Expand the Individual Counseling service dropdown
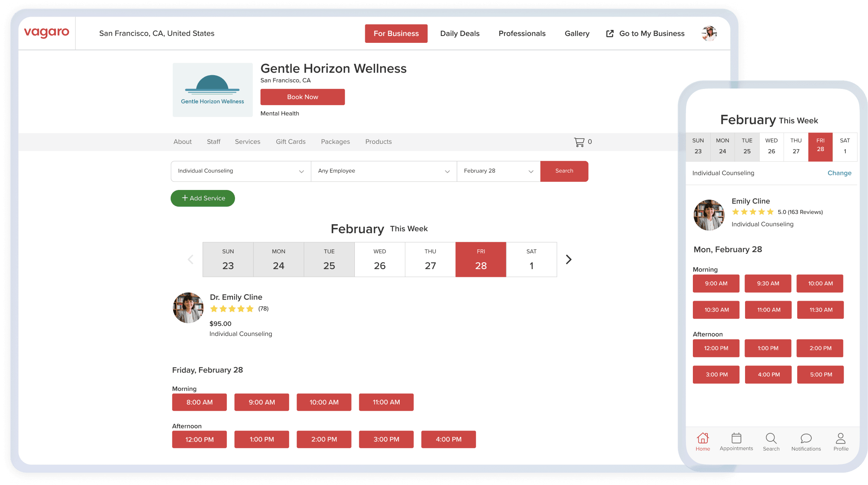Viewport: 868px width, 485px height. tap(241, 171)
